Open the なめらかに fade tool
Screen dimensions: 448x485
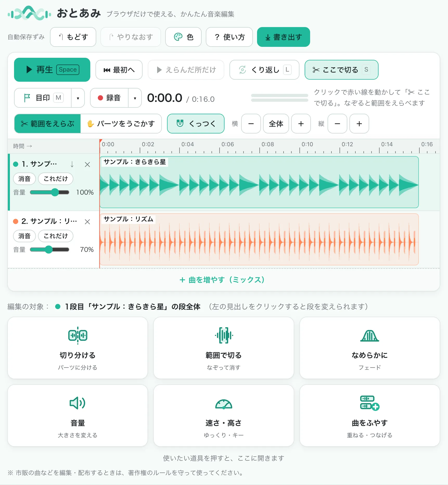point(370,348)
